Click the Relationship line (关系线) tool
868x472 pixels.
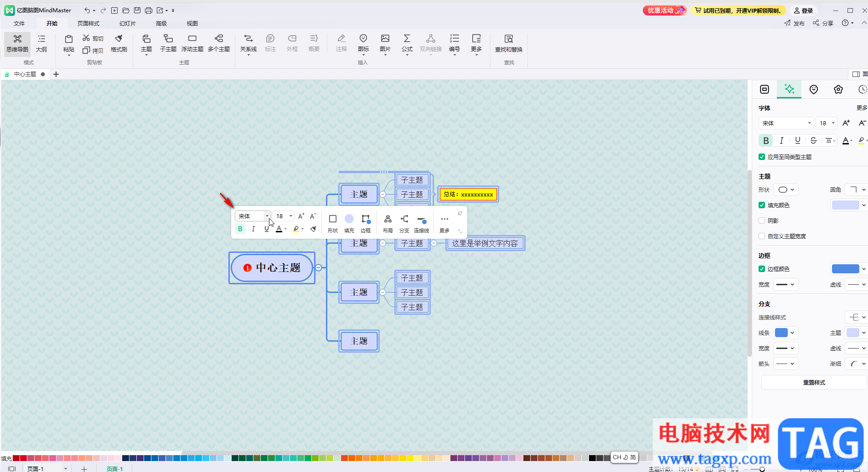248,43
